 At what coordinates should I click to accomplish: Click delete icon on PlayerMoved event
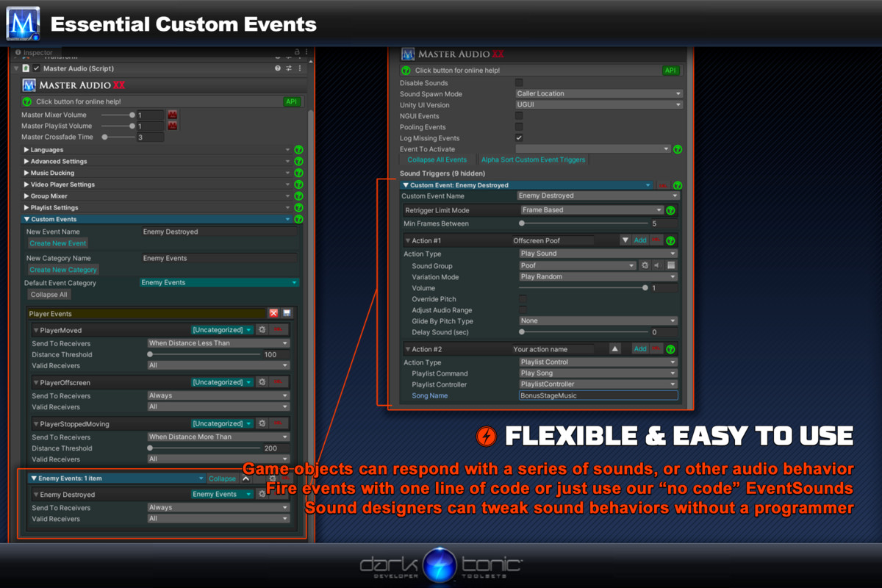[x=279, y=331]
